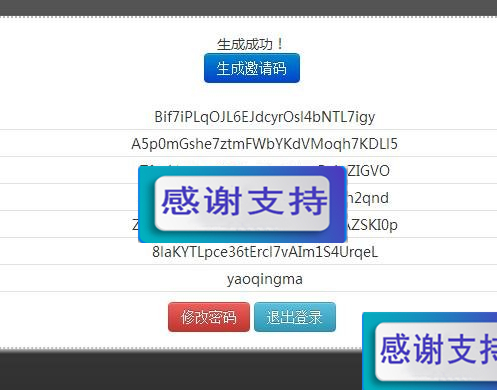Select invite code starting with Bif7iPLq
Screen dimensions: 497x390
pos(265,117)
